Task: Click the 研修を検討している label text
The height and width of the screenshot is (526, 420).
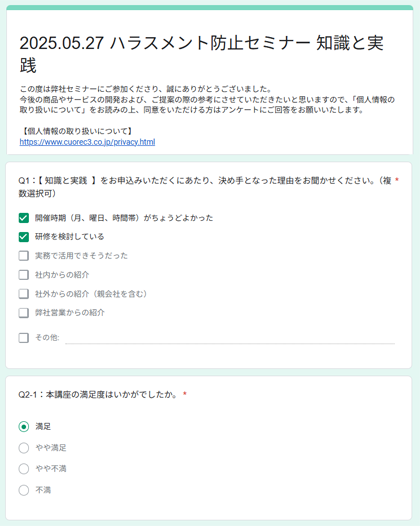Action: click(x=69, y=237)
